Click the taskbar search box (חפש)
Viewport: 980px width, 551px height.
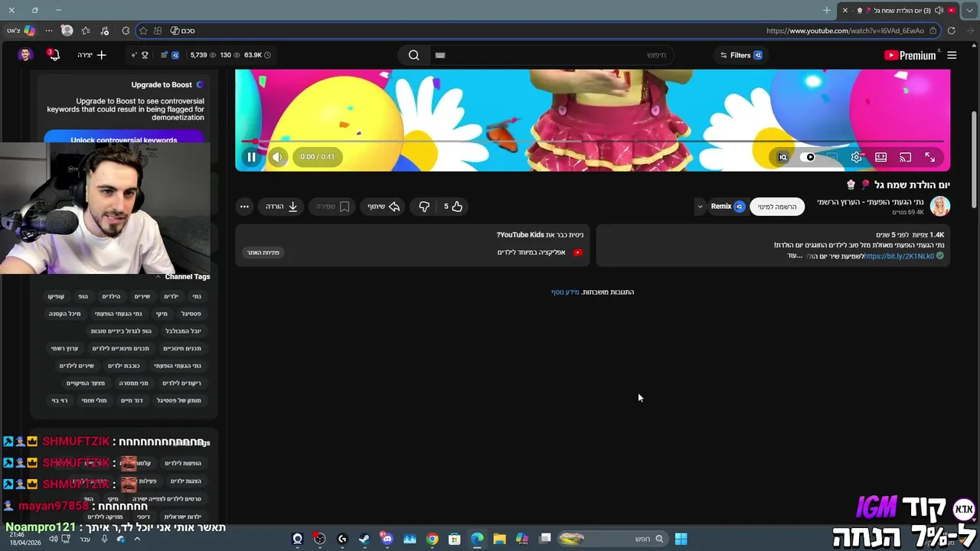point(611,539)
